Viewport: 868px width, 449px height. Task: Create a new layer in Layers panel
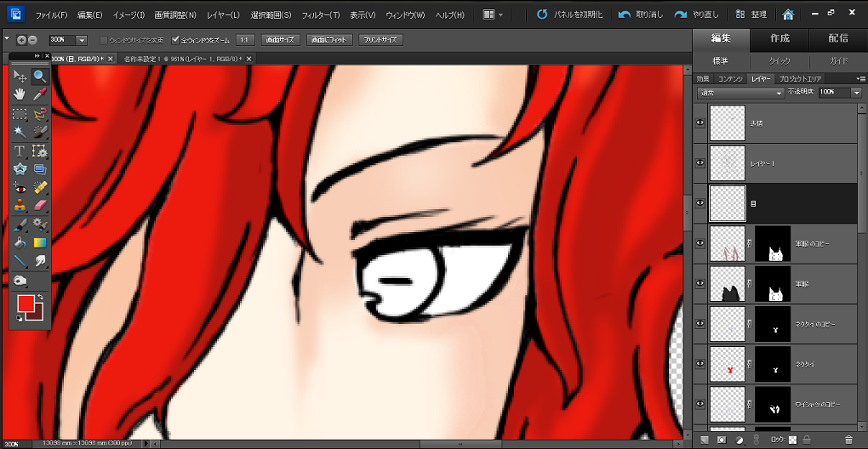705,440
